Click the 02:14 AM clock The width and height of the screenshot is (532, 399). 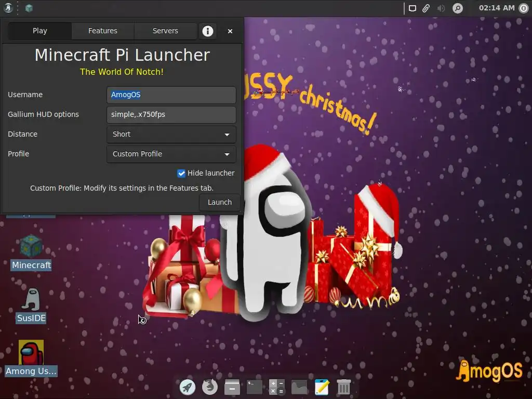click(497, 8)
